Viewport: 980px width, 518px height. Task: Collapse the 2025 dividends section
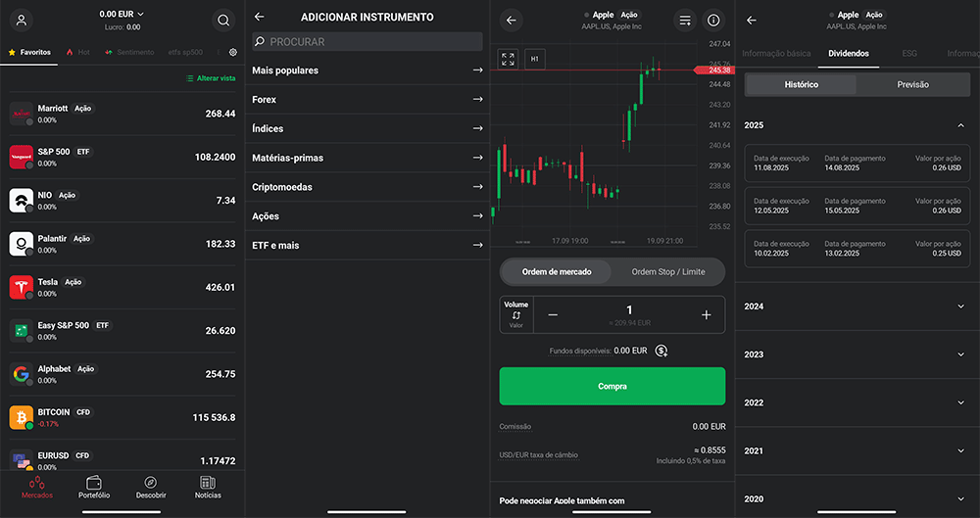point(961,125)
